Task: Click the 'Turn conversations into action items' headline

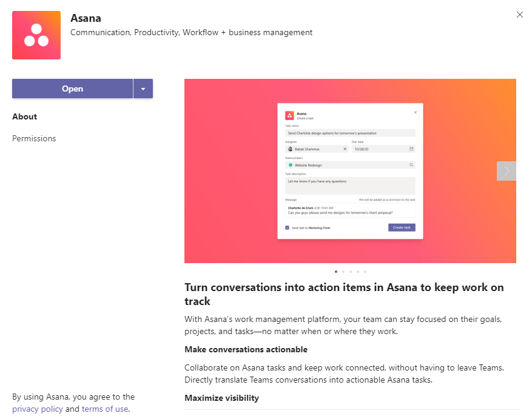Action: point(344,294)
